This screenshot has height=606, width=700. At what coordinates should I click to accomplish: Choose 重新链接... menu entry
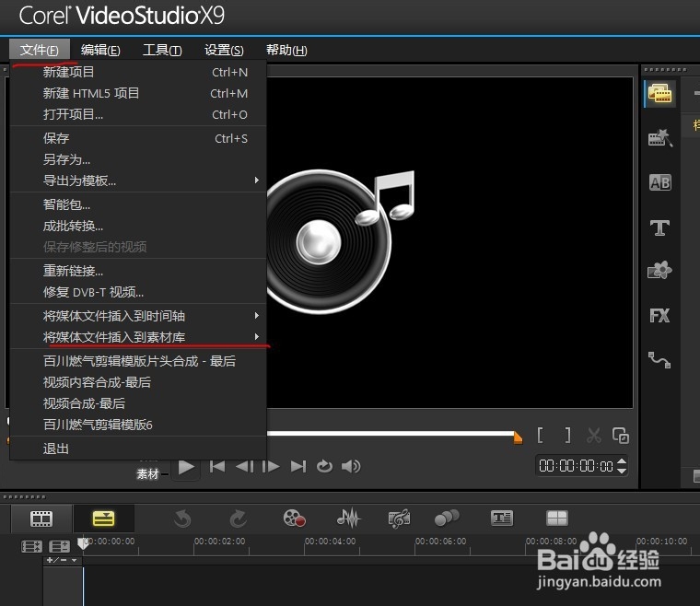137,271
